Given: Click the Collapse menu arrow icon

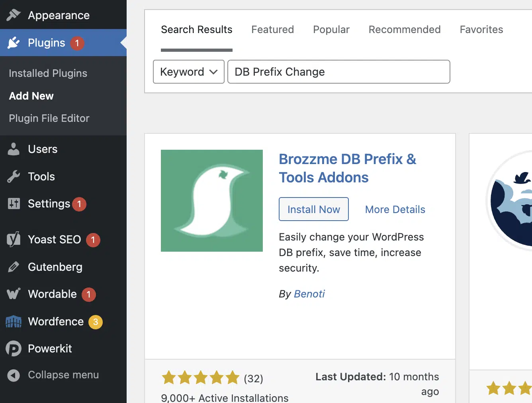Looking at the screenshot, I should coord(14,375).
